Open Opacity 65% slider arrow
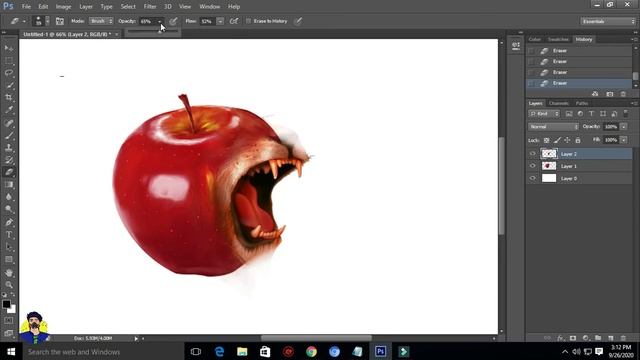The image size is (640, 360). tap(160, 21)
